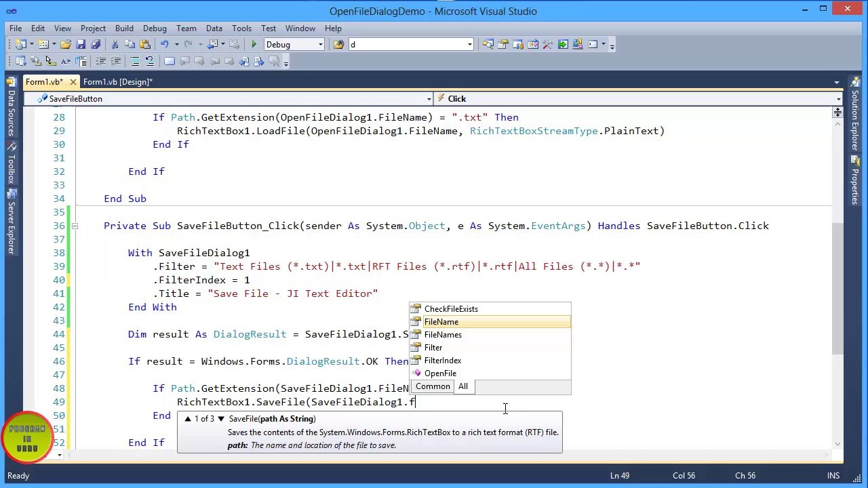Open the File menu
Screen dimensions: 868x488
(x=16, y=28)
